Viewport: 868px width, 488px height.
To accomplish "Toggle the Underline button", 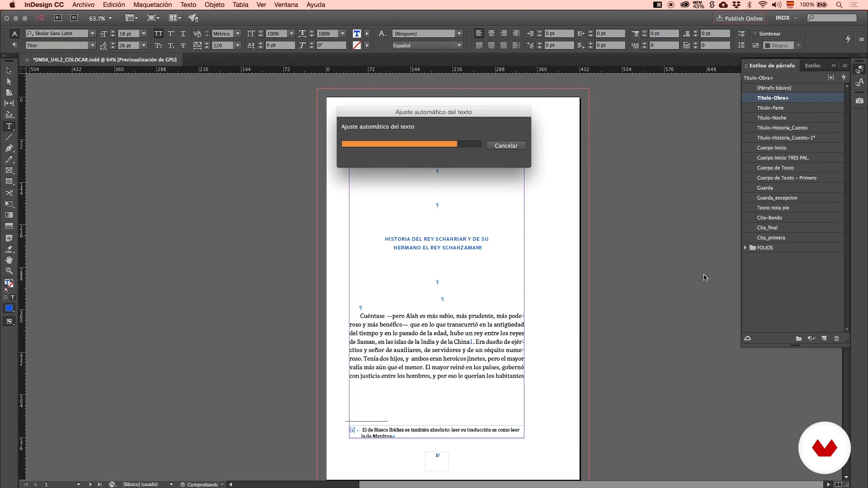I will [183, 33].
